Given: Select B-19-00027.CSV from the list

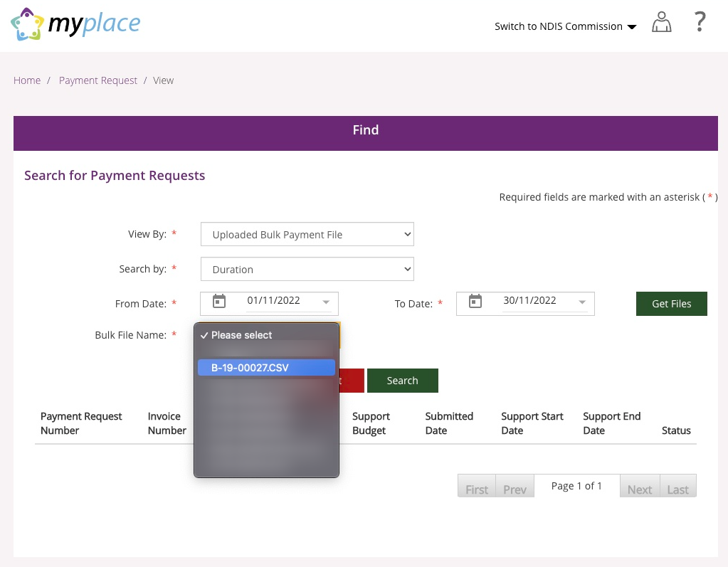Looking at the screenshot, I should [x=266, y=367].
